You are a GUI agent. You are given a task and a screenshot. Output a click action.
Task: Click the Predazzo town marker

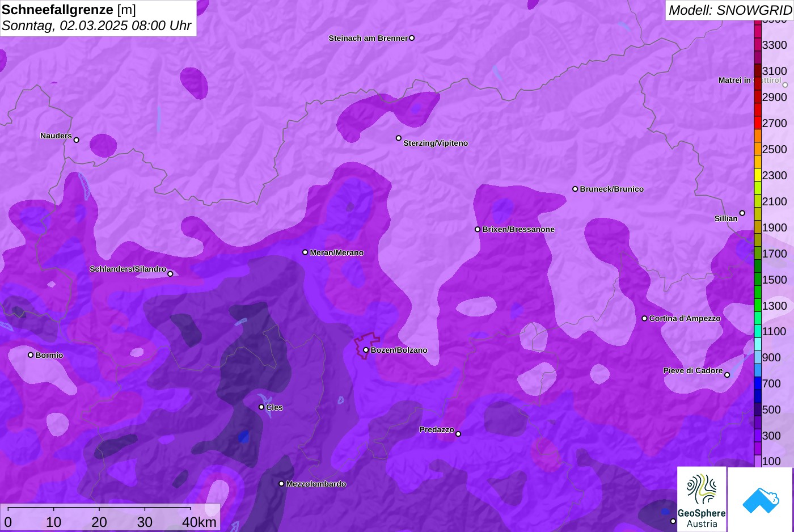coord(458,434)
